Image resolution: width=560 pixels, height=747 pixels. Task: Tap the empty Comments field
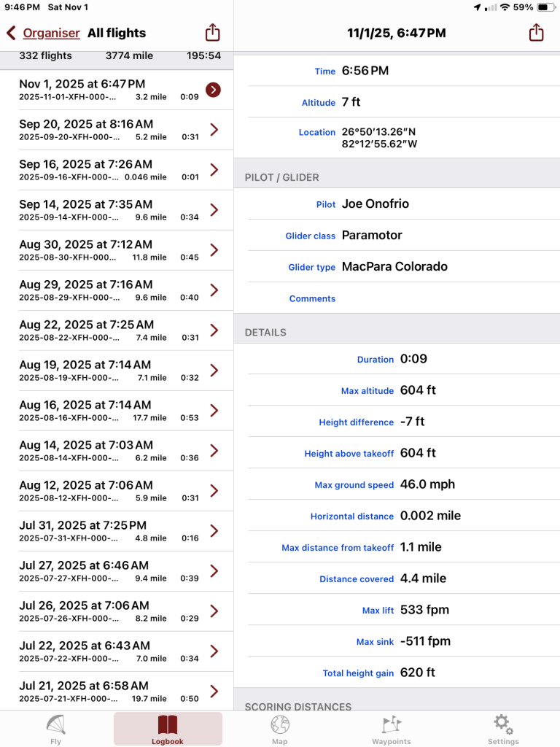[x=437, y=298]
